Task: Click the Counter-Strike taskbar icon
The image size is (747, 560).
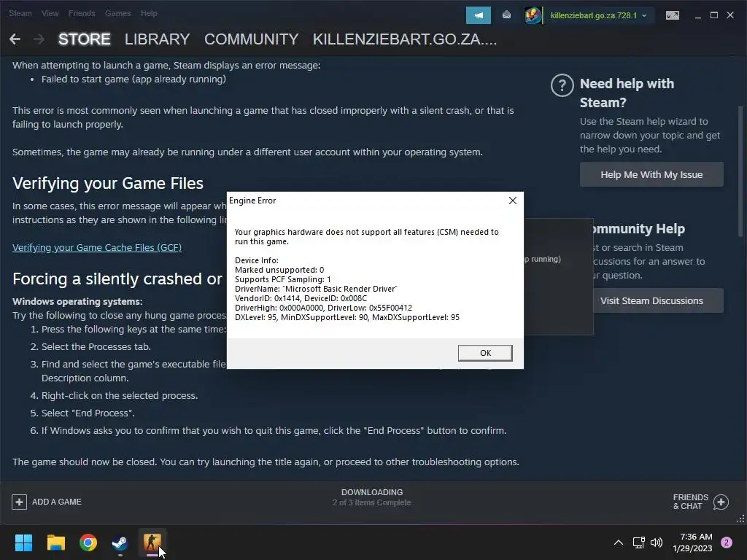Action: [152, 542]
